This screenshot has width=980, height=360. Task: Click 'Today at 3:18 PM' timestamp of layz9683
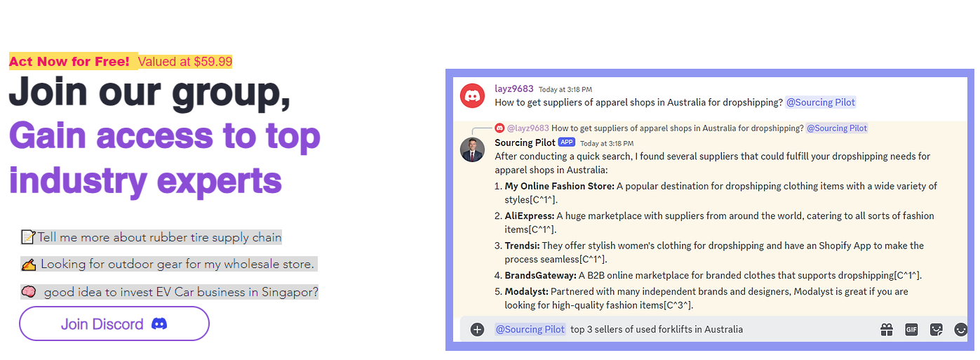(565, 89)
